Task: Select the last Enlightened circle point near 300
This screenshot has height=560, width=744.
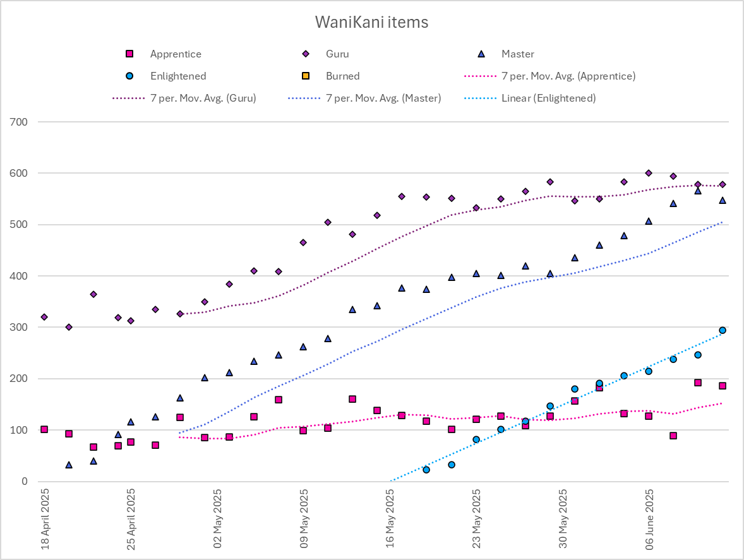Action: pyautogui.click(x=723, y=330)
